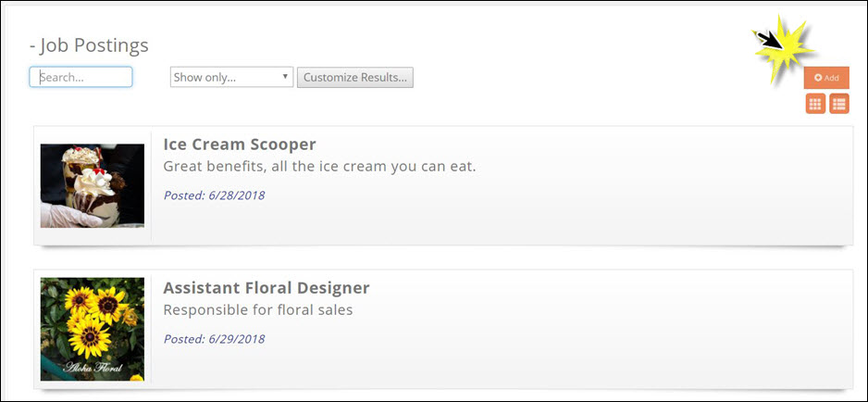Open the 'Show only...' dropdown
The image size is (868, 402).
[231, 78]
